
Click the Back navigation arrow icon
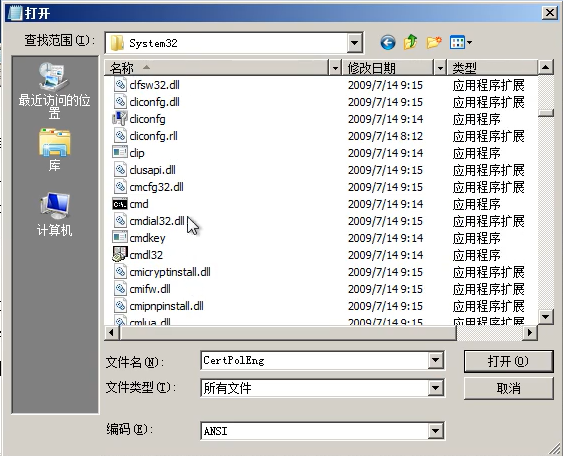click(388, 43)
